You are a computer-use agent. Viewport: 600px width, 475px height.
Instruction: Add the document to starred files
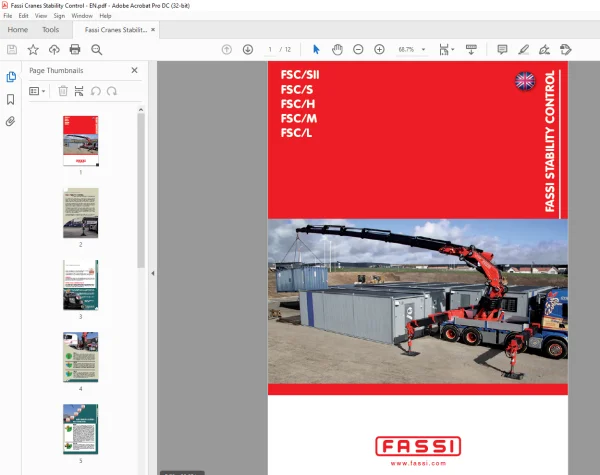tap(33, 49)
